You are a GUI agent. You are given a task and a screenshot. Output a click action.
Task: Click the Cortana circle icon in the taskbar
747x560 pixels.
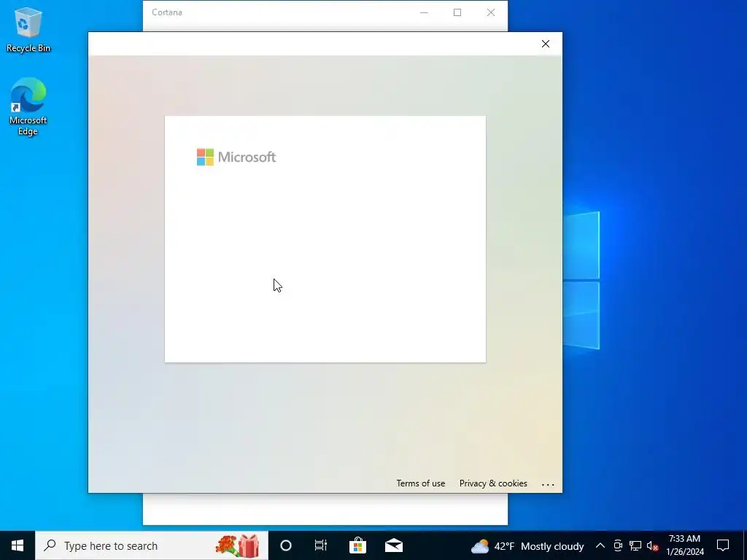[286, 545]
